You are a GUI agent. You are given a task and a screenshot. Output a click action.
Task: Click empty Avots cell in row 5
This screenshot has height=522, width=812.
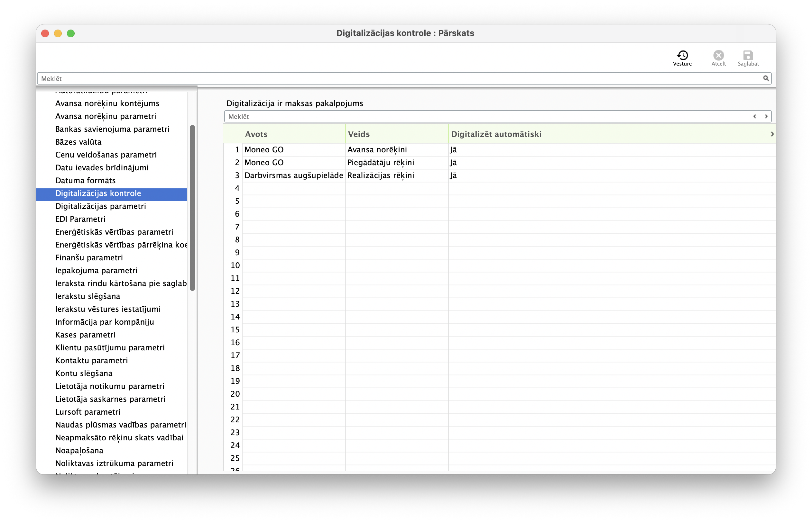coord(294,201)
